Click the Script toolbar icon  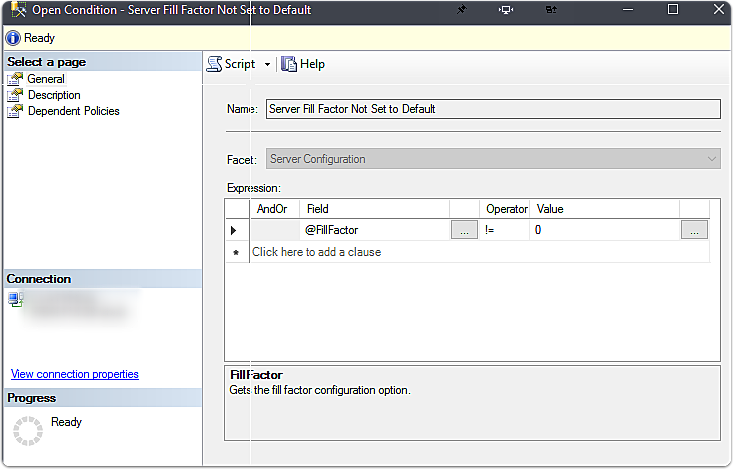(x=214, y=64)
